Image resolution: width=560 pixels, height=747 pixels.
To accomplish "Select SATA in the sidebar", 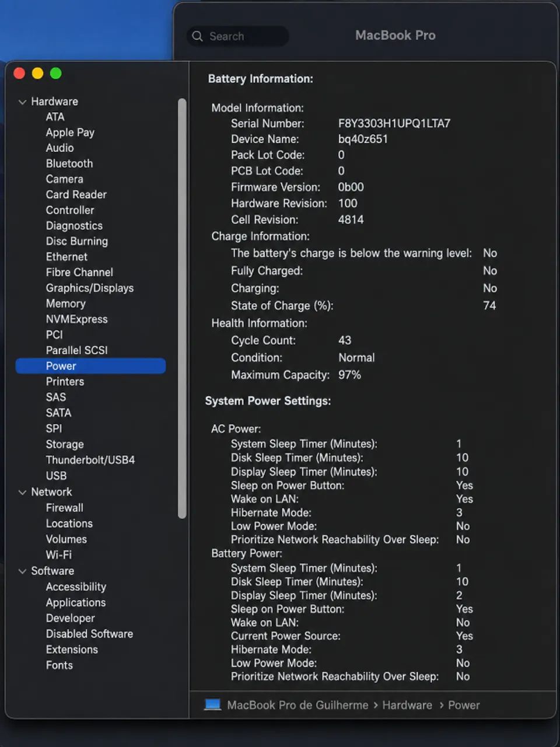I will (58, 413).
